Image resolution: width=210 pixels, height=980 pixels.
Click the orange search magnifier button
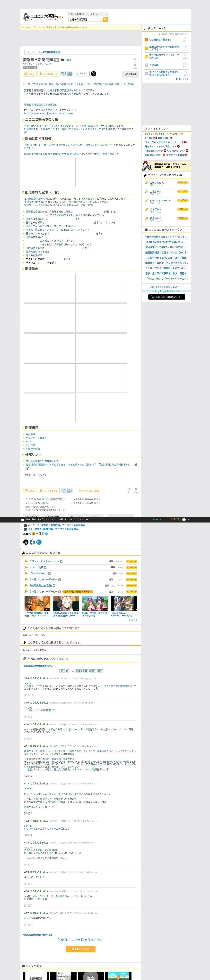(105, 19)
